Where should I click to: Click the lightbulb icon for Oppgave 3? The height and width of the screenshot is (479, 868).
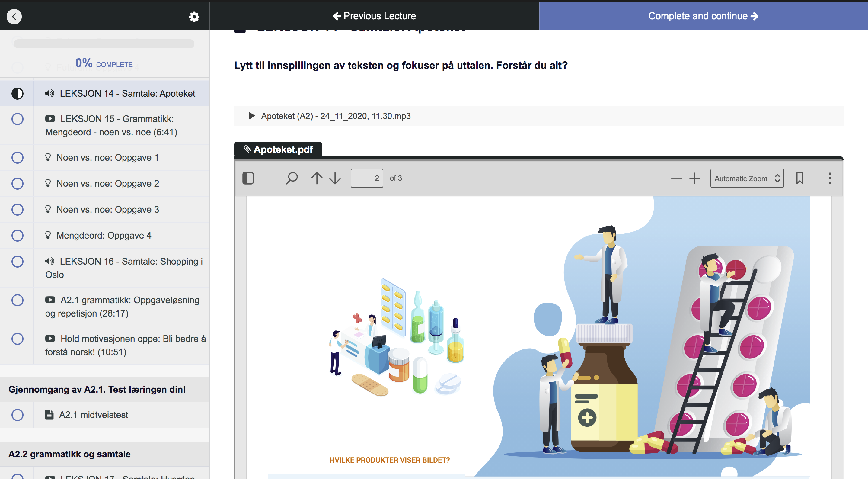click(48, 209)
